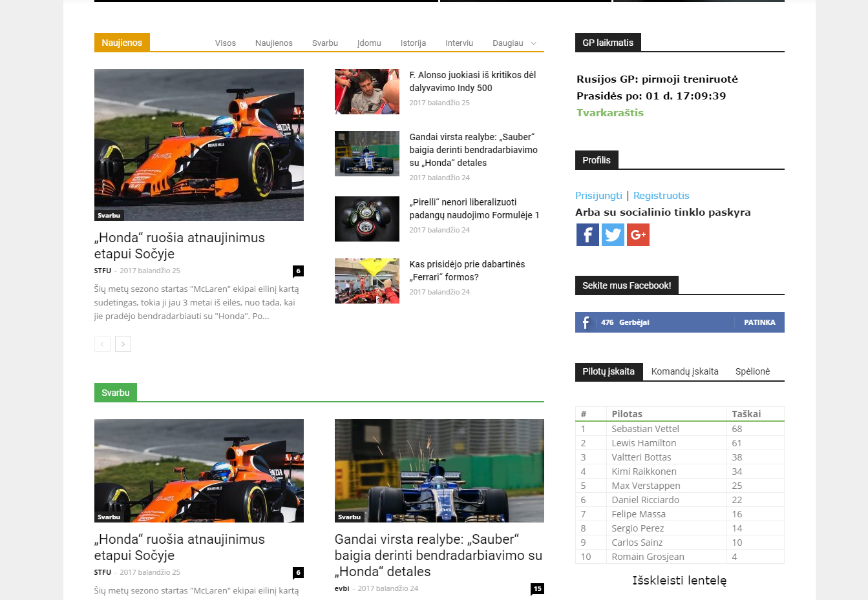The height and width of the screenshot is (600, 868).
Task: Open the Registruotis link
Action: (661, 196)
